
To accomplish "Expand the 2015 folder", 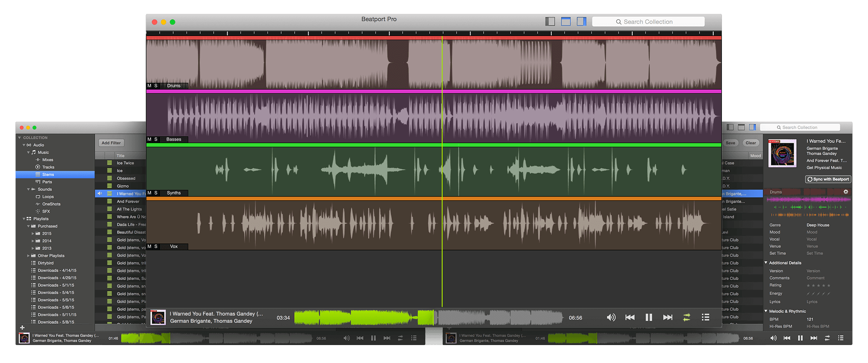I will [33, 234].
